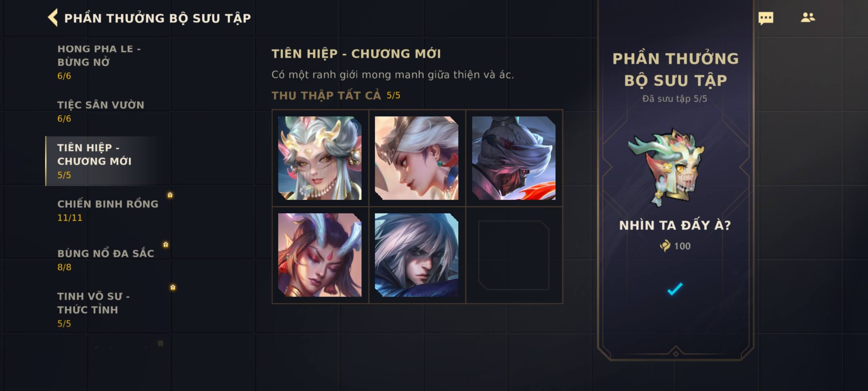Open Tinh Võ Sư - Thức Tỉnh collection
The width and height of the screenshot is (868, 391).
point(105,310)
